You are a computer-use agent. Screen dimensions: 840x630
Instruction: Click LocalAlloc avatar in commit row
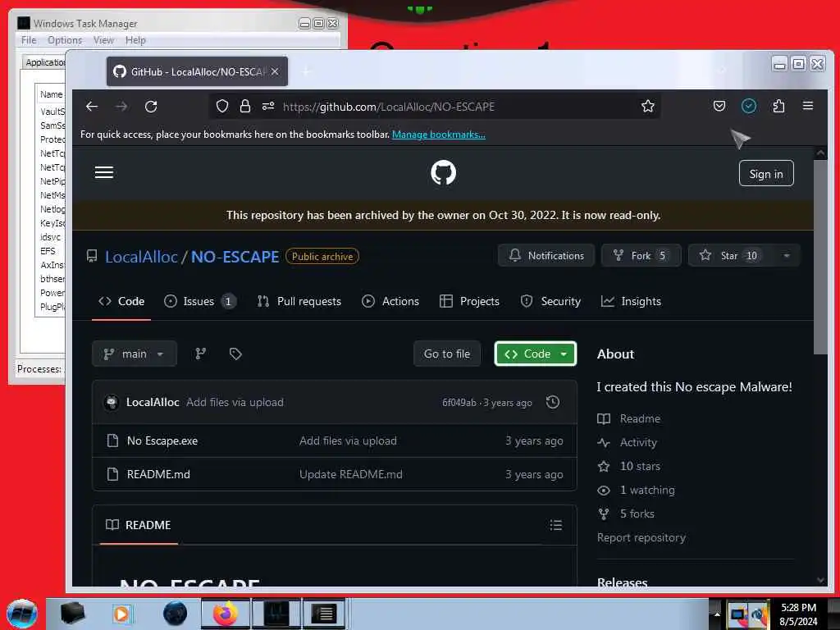[112, 402]
